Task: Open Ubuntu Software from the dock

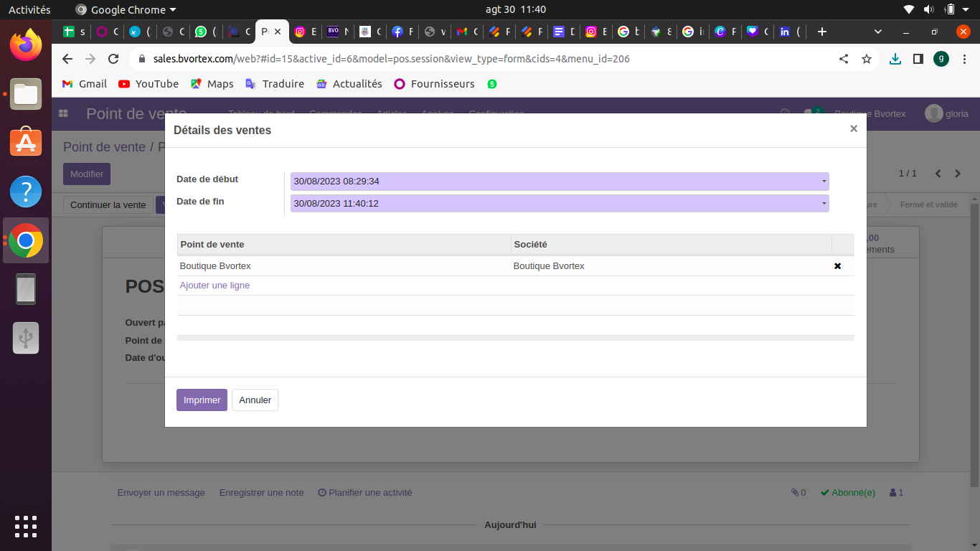Action: click(26, 143)
